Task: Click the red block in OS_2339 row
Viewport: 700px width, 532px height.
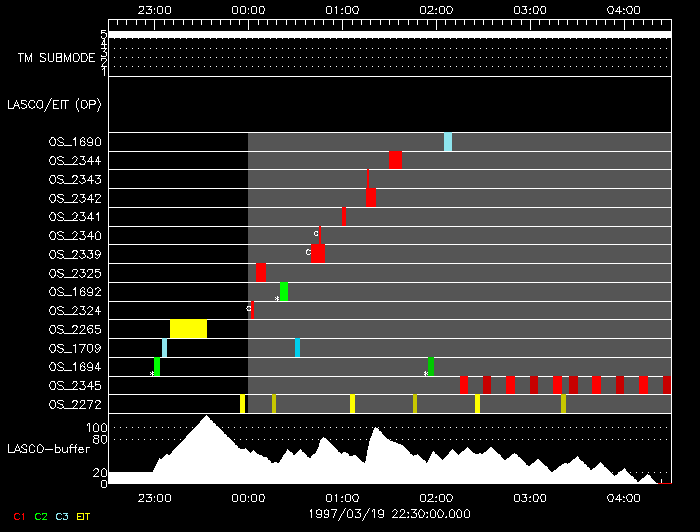Action: pyautogui.click(x=318, y=254)
